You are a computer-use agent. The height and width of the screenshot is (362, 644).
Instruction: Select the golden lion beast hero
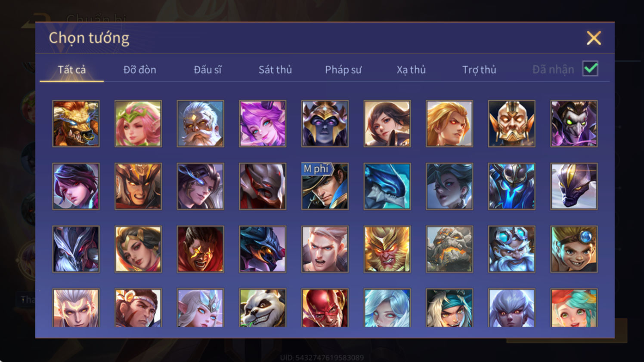tap(76, 123)
